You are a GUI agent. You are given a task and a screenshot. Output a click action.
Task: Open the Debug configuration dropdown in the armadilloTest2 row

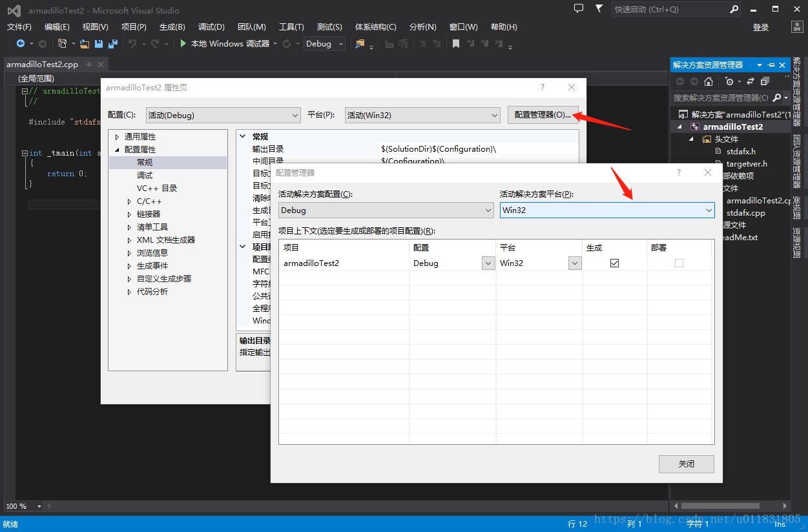click(x=488, y=263)
